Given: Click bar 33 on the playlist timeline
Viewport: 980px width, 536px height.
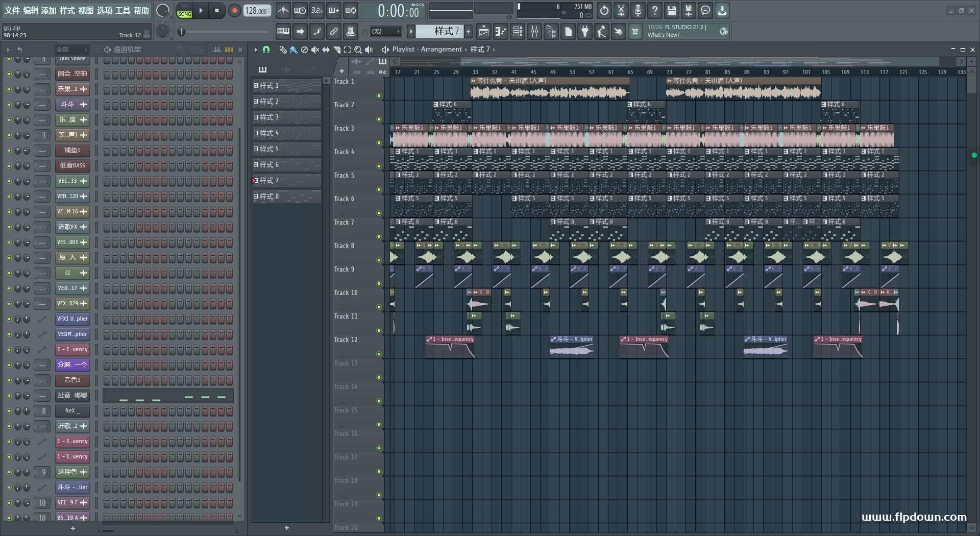Looking at the screenshot, I should (475, 72).
